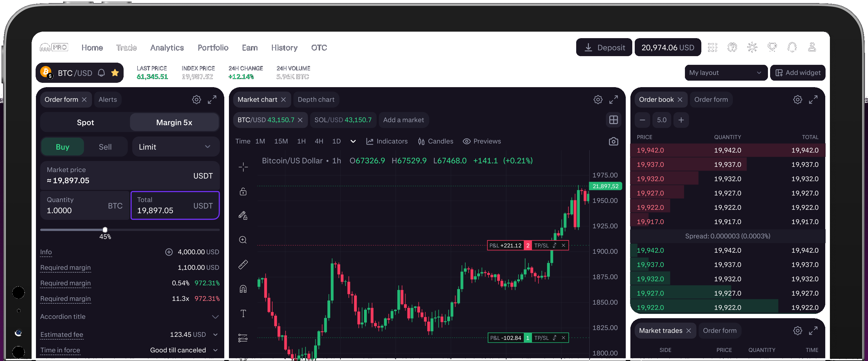Viewport: 868px width, 361px height.
Task: Take chart snapshot with camera icon
Action: [614, 141]
